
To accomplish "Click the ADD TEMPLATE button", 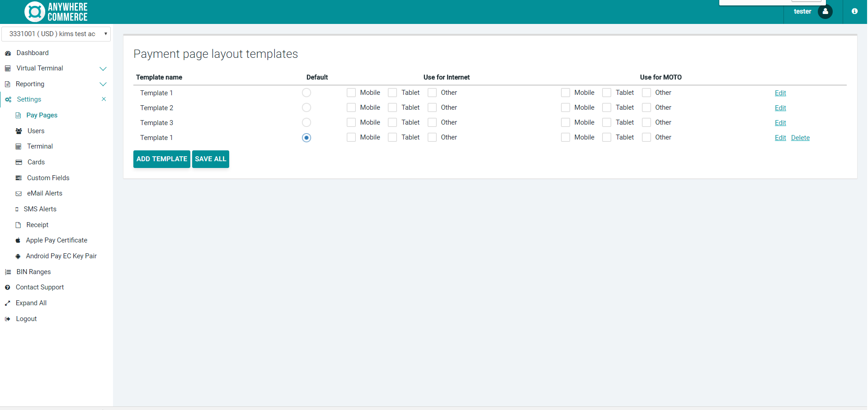I will [162, 159].
